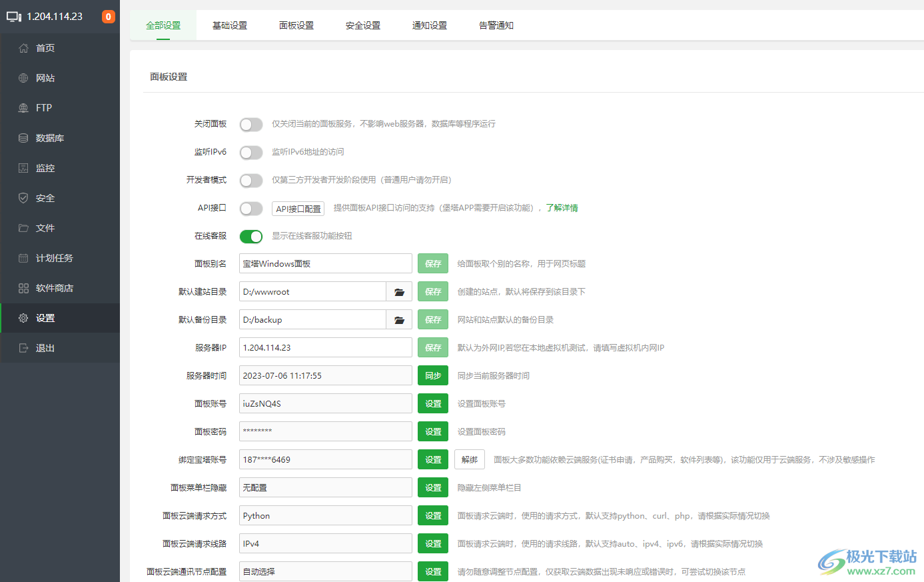Screen dimensions: 924x582
Task: Open the orange notification badge showing 0
Action: pos(108,17)
